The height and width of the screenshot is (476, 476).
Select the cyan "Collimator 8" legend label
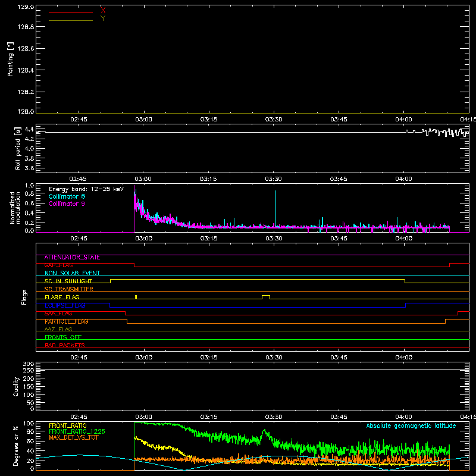click(67, 196)
